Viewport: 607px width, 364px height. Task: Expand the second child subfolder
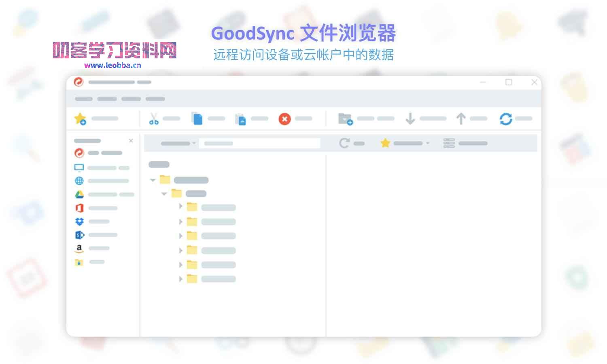(x=180, y=222)
